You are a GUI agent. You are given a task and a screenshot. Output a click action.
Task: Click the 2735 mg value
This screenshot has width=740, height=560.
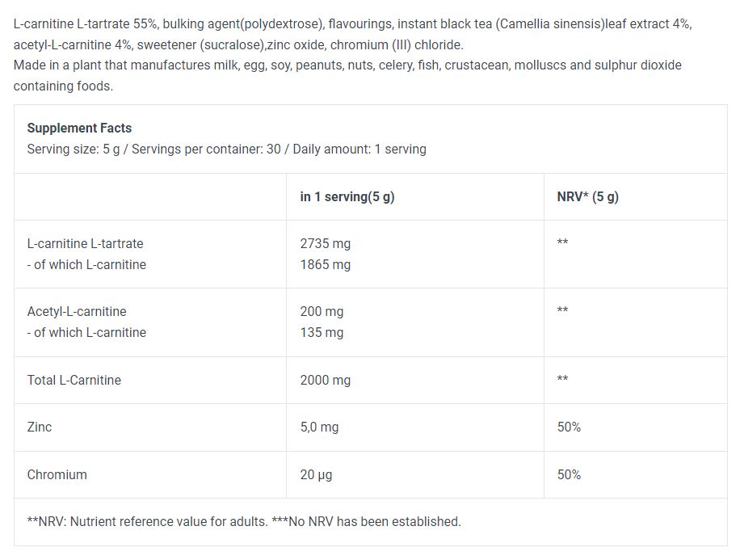(326, 243)
